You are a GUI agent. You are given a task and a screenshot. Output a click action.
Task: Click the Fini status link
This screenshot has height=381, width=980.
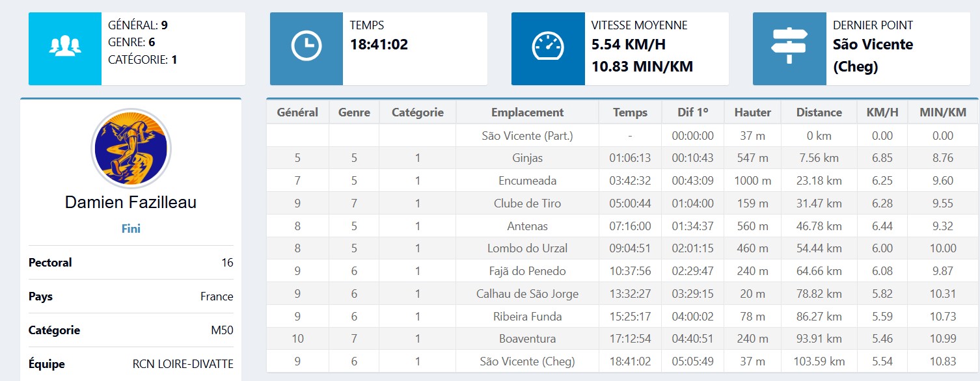click(131, 229)
